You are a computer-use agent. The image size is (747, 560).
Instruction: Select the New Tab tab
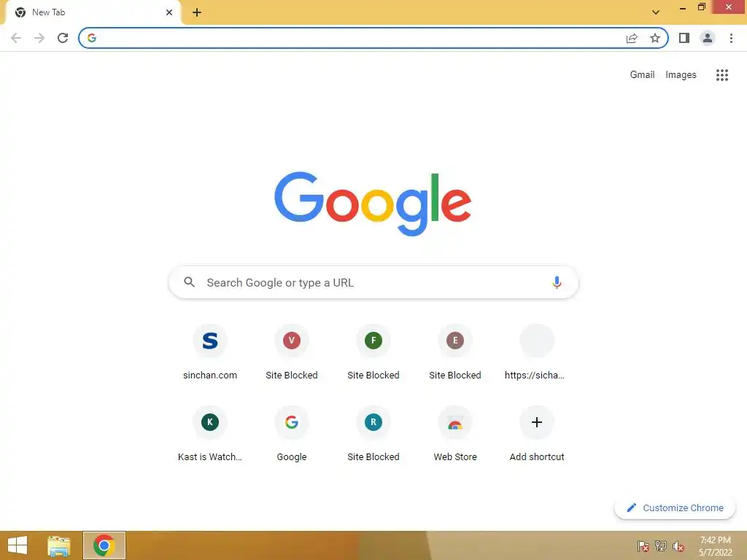[x=93, y=12]
